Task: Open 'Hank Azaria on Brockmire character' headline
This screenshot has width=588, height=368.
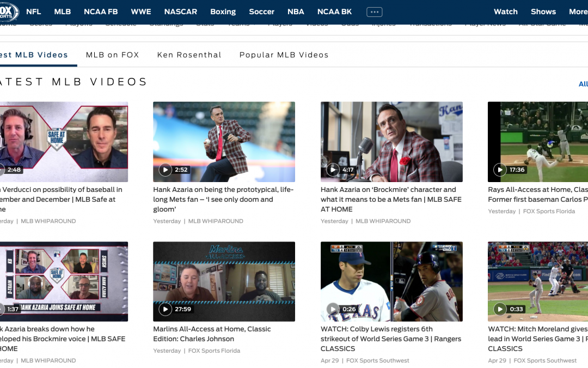Action: click(x=391, y=200)
